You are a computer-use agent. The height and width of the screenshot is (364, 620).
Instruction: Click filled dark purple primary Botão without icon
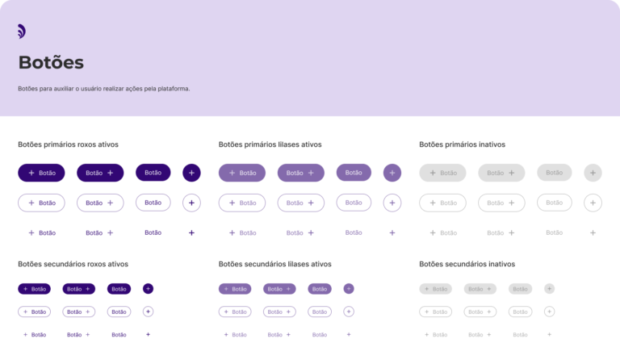[153, 173]
